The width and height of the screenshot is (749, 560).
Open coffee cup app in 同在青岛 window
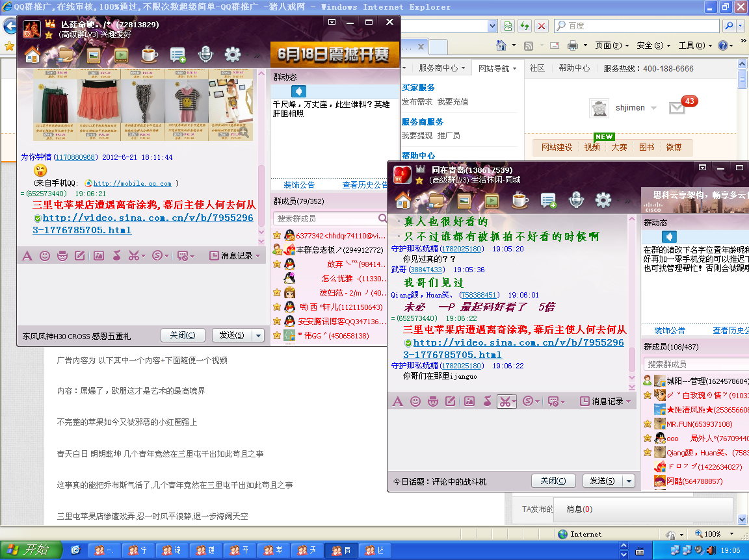pos(519,201)
